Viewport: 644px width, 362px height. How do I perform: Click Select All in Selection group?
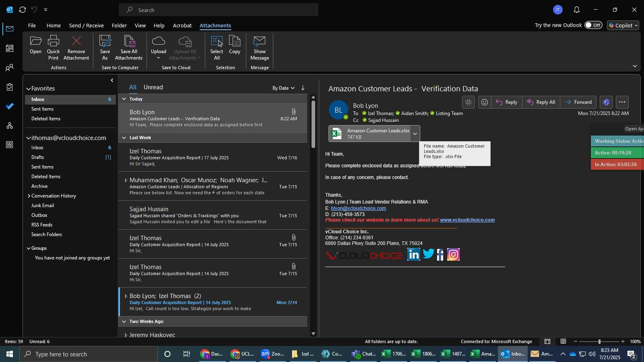tap(217, 47)
